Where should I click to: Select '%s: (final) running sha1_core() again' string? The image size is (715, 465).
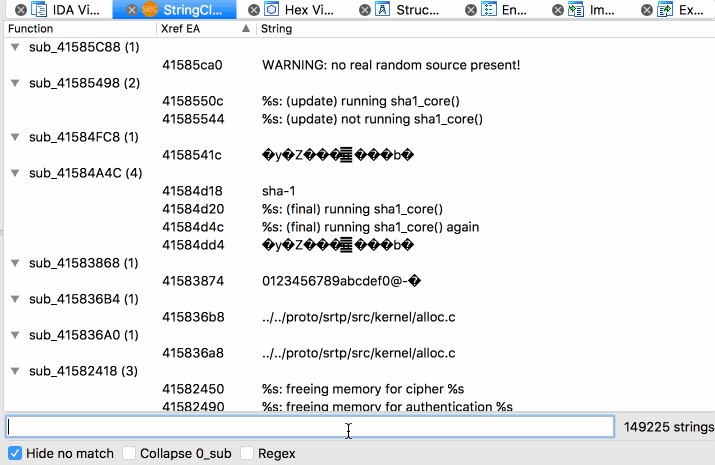pos(370,227)
